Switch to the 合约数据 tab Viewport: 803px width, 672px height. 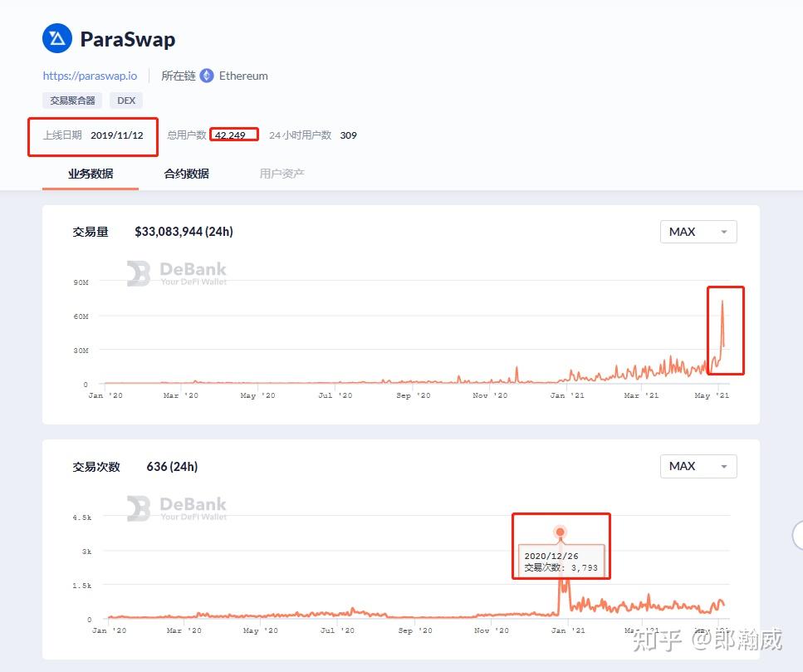[x=186, y=174]
